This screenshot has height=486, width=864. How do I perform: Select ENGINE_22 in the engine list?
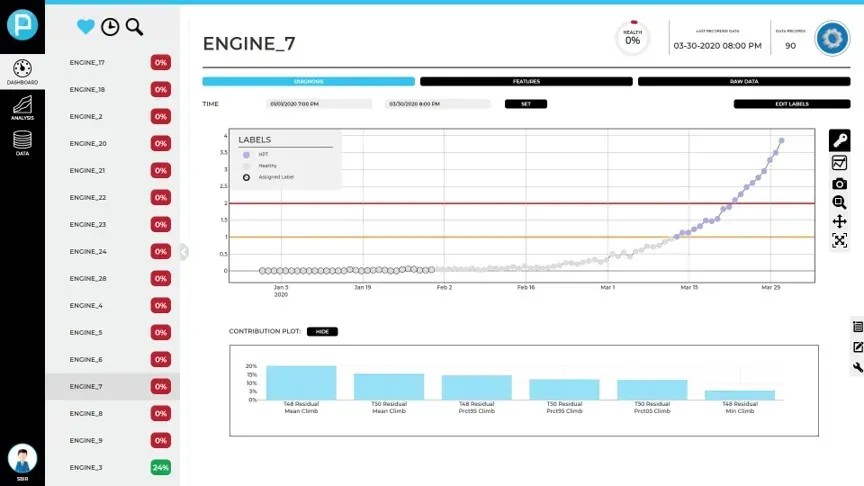112,197
